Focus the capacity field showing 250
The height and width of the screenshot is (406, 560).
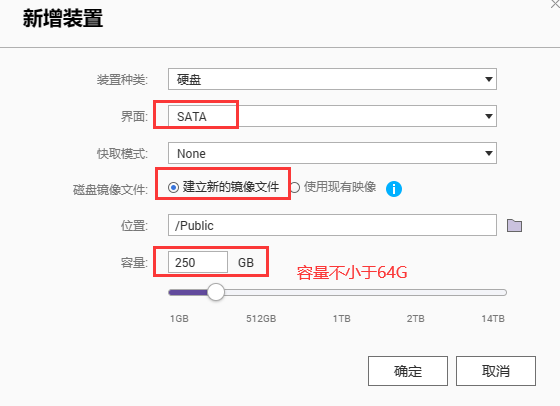198,262
